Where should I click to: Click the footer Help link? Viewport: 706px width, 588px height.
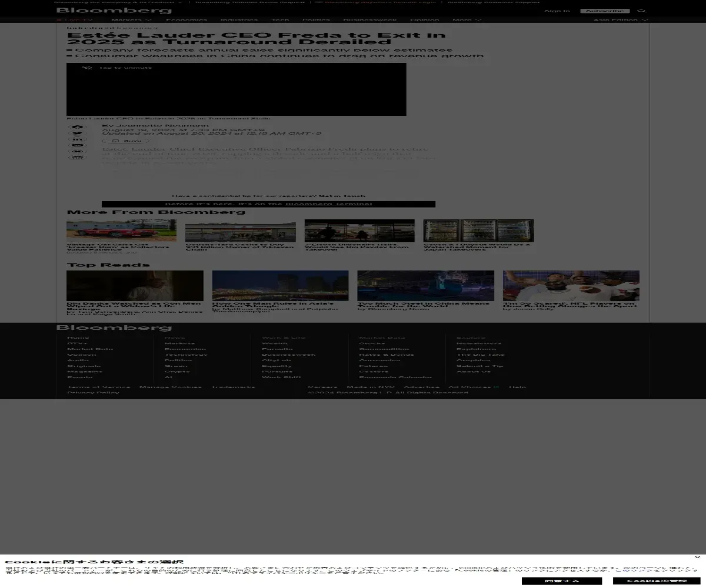517,387
